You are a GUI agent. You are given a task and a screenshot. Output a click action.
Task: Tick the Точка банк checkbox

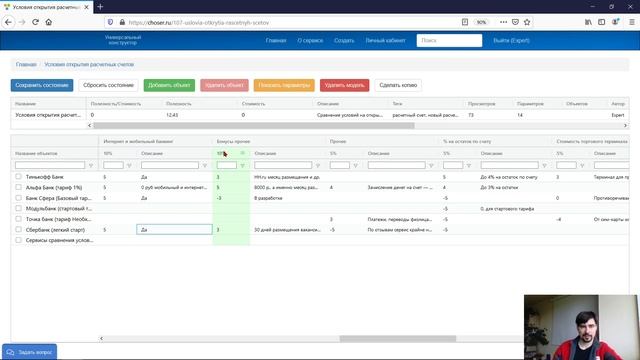pyautogui.click(x=18, y=219)
